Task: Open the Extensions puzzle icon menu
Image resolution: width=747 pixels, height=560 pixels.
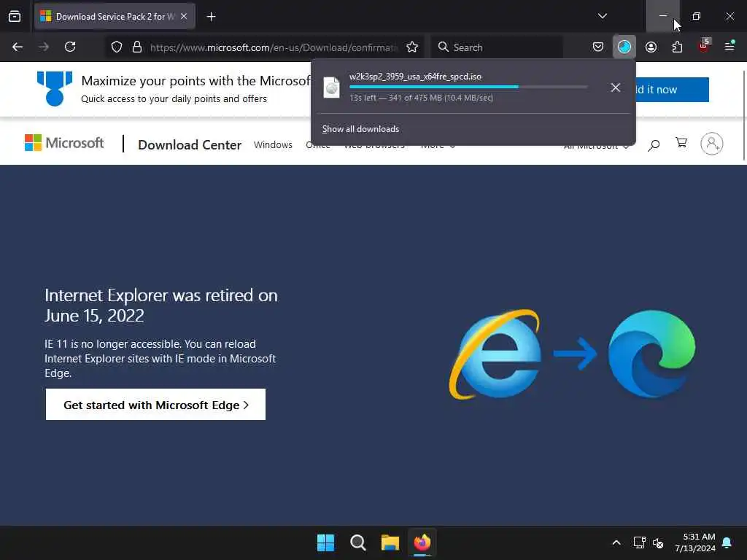Action: coord(677,47)
